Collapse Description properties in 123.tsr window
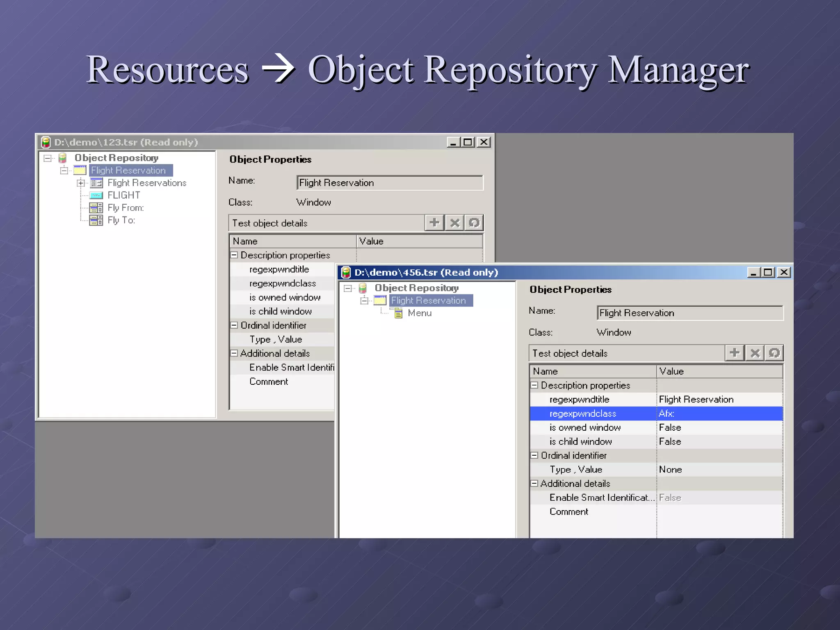 point(234,255)
